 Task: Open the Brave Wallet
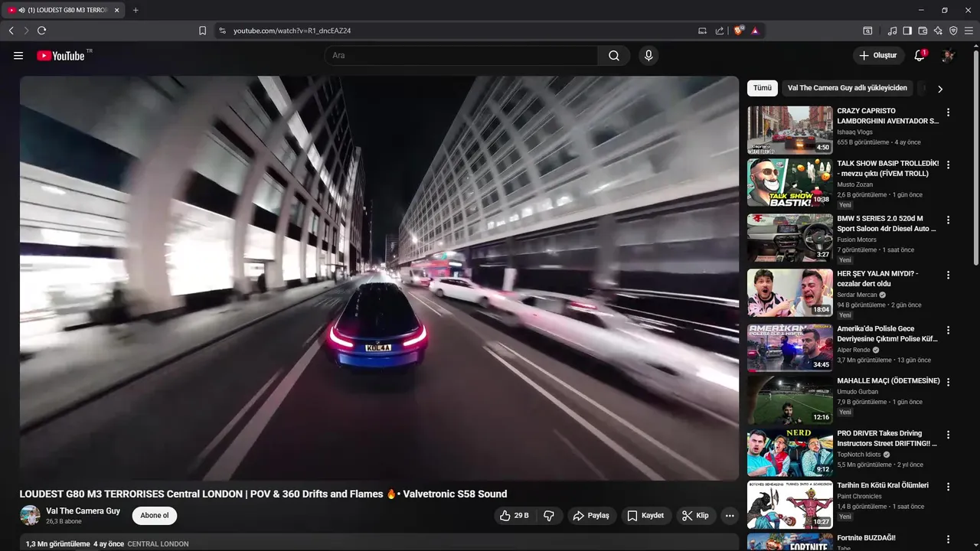click(923, 31)
